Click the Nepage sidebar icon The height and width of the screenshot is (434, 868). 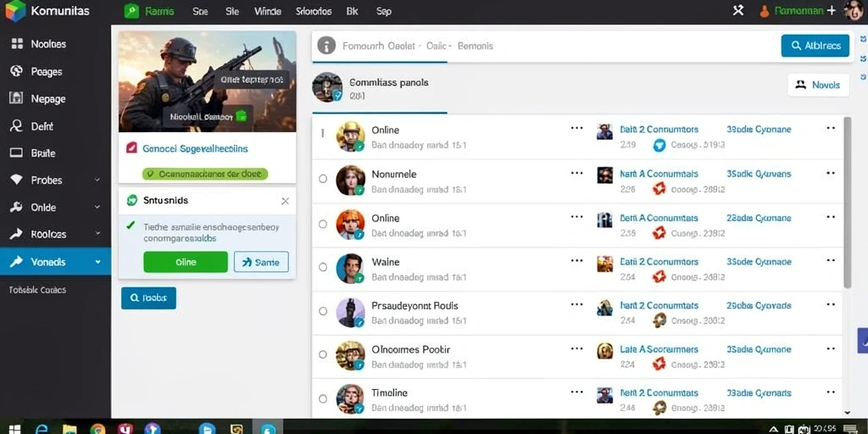coord(16,98)
